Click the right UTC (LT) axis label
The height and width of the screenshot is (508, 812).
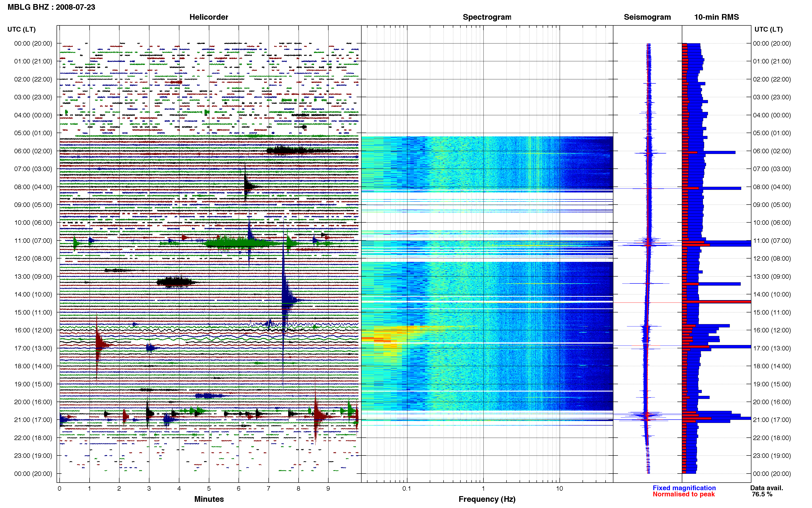768,29
